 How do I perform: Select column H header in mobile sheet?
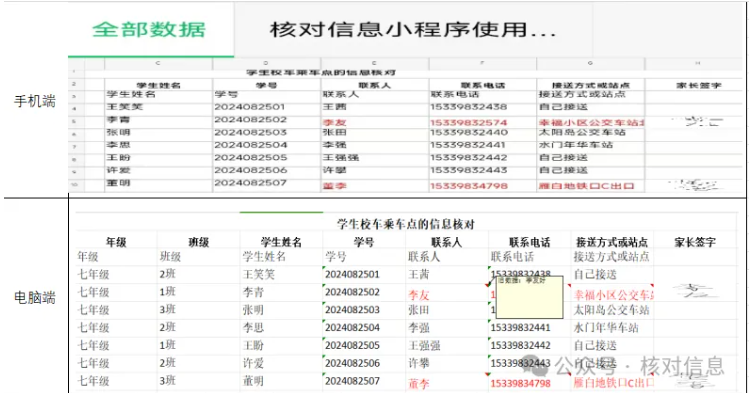tap(697, 63)
